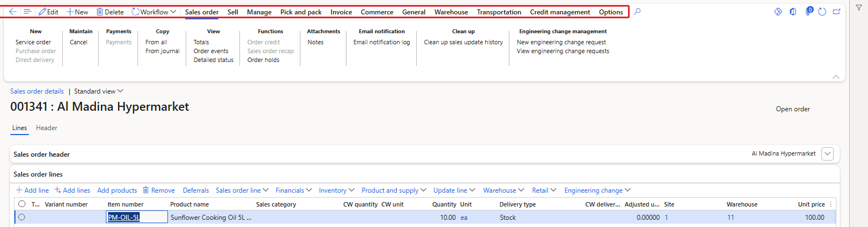The image size is (868, 227).
Task: Create New engineering change request
Action: (561, 42)
